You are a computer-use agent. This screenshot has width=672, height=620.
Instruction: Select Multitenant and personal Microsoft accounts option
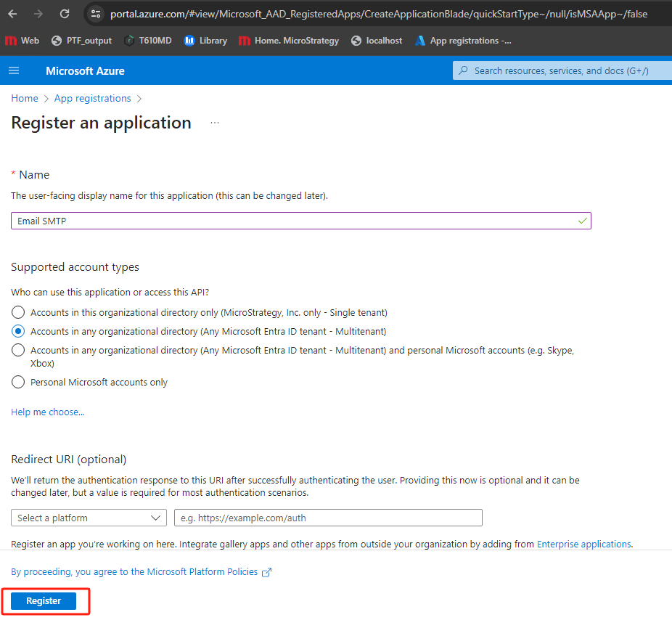coord(19,350)
